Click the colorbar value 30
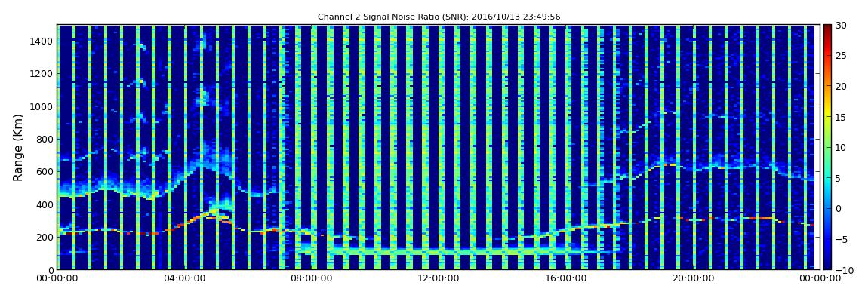Screen dimensions: 868x307 click(x=842, y=25)
